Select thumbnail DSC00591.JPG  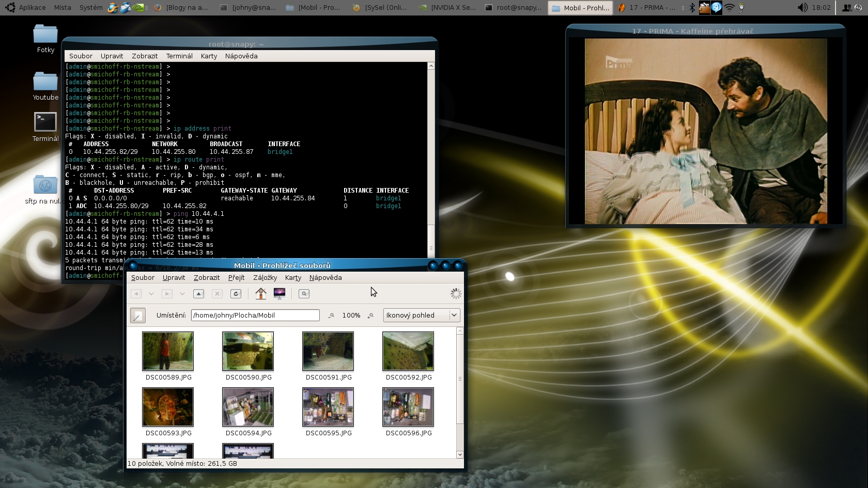pyautogui.click(x=328, y=351)
